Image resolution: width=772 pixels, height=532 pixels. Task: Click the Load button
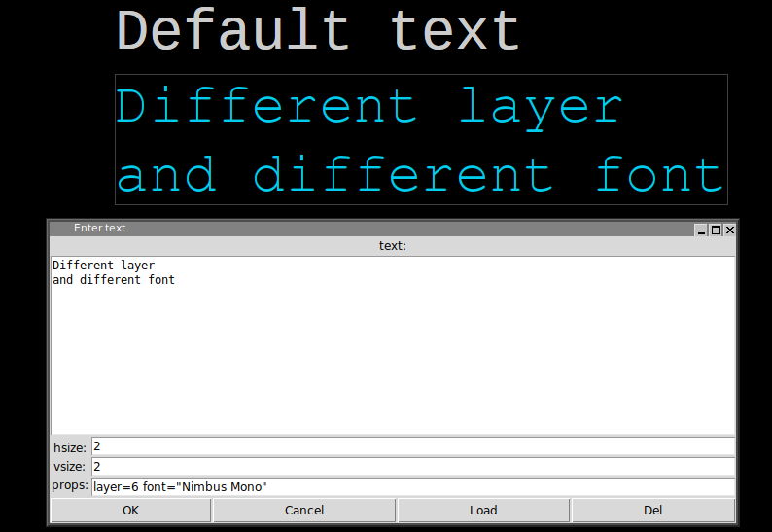[x=483, y=511]
